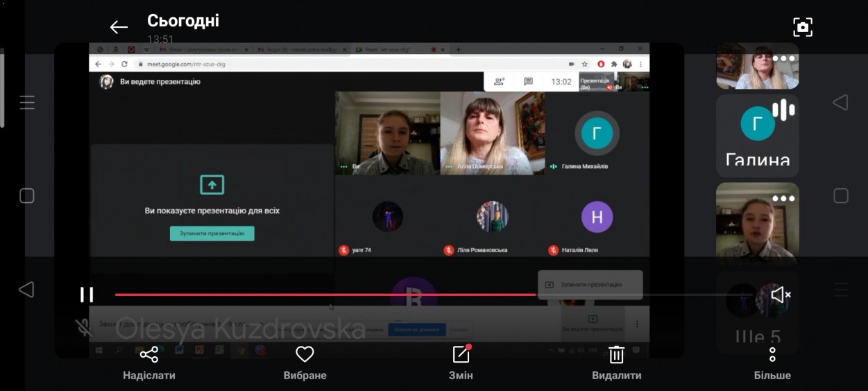The width and height of the screenshot is (868, 391).
Task: Open the Змін edit option
Action: [x=461, y=364]
